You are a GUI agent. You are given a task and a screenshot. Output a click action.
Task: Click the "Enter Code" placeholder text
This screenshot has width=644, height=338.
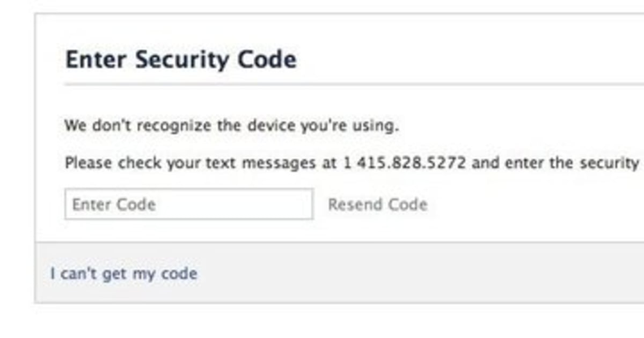coord(114,204)
